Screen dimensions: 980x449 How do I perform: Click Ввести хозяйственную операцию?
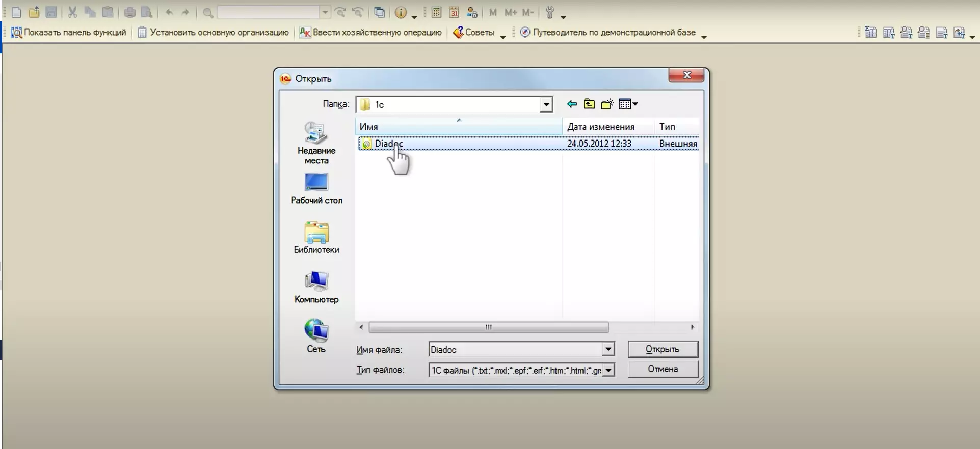pos(370,33)
